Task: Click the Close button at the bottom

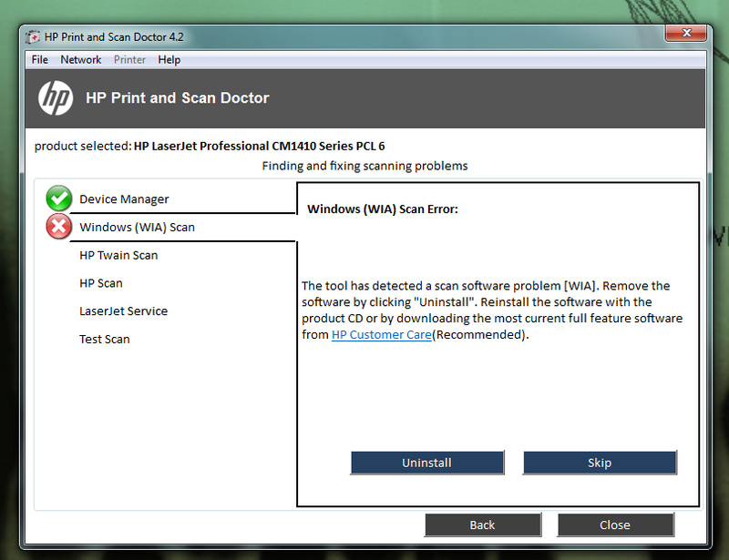Action: tap(615, 524)
